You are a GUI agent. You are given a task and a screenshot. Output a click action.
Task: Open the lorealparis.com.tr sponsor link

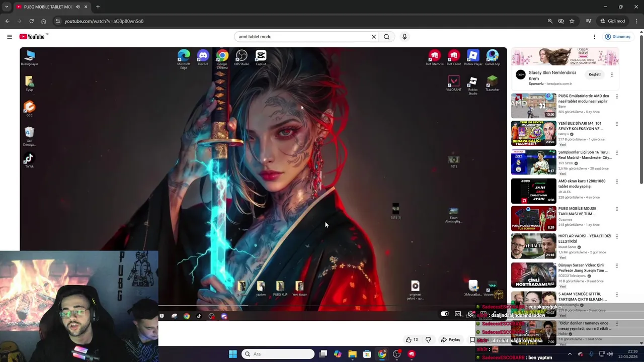pyautogui.click(x=559, y=84)
